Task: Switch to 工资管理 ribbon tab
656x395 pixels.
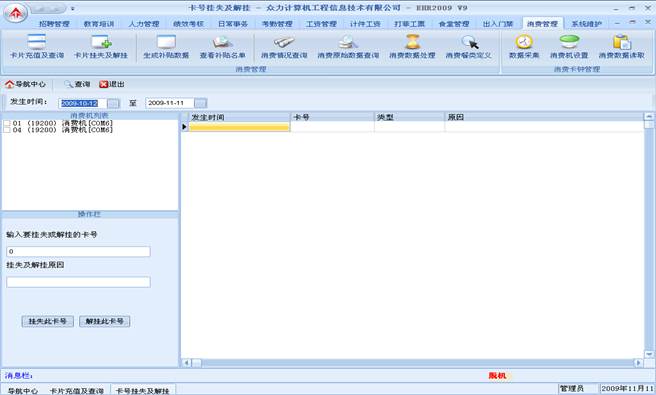Action: 321,24
